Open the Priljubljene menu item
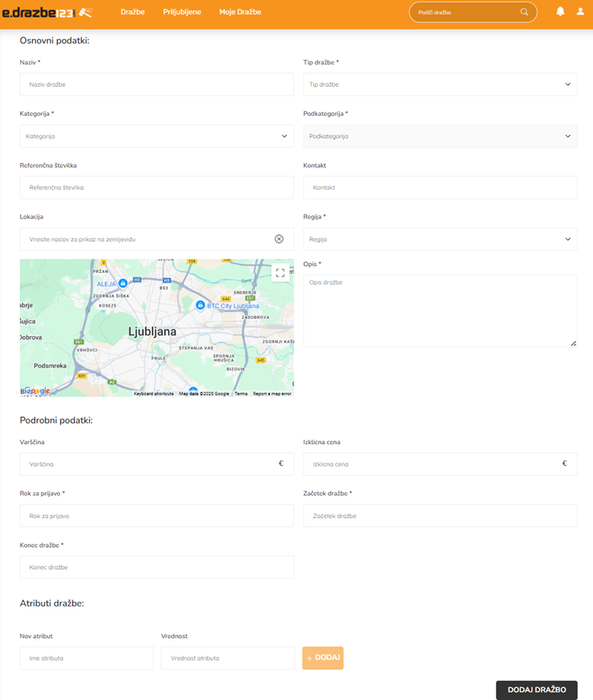 [182, 12]
